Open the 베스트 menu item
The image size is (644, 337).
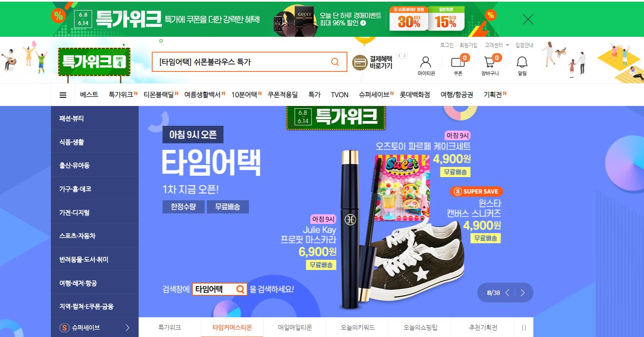click(x=89, y=95)
